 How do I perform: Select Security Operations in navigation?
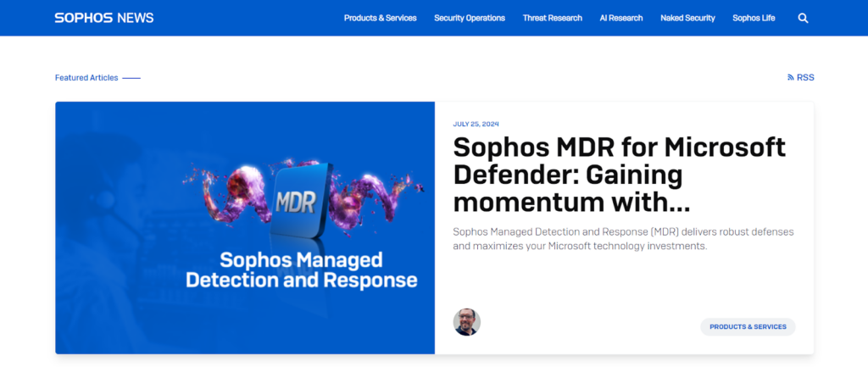470,19
